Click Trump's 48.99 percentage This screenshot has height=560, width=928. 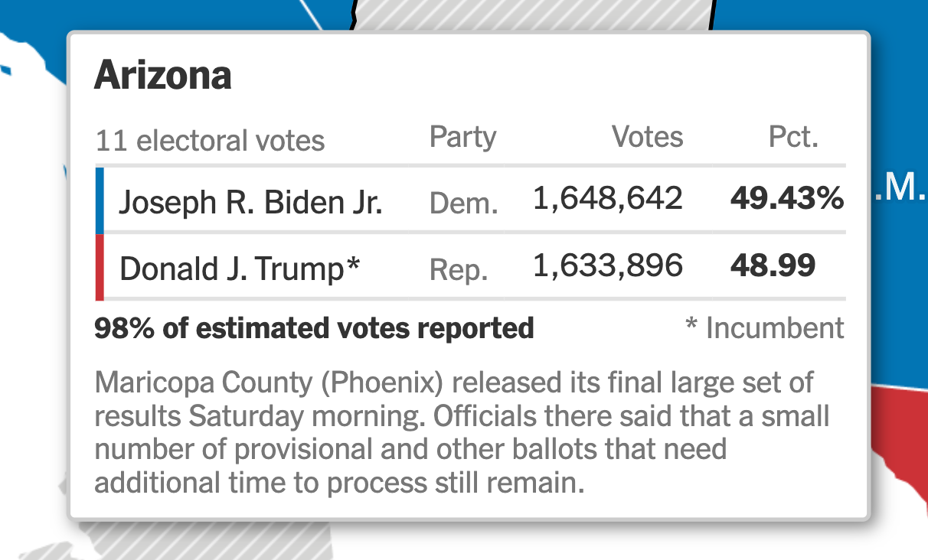[x=773, y=265]
